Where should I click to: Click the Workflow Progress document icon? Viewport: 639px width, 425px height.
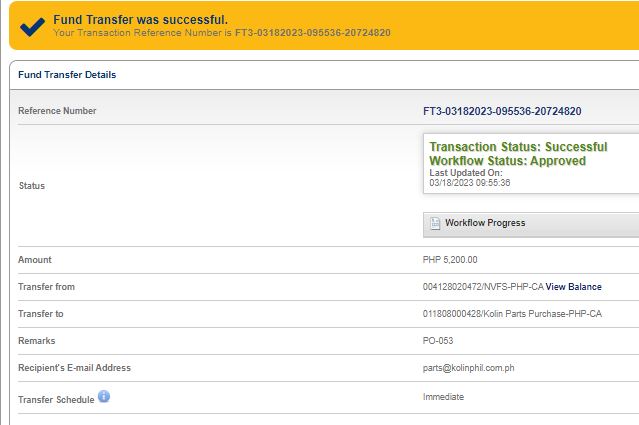435,223
